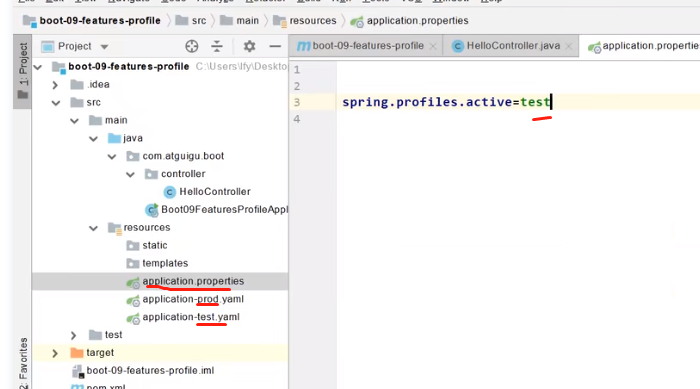The image size is (700, 389).
Task: Close the boot-09-features-profile editor tab
Action: click(433, 46)
